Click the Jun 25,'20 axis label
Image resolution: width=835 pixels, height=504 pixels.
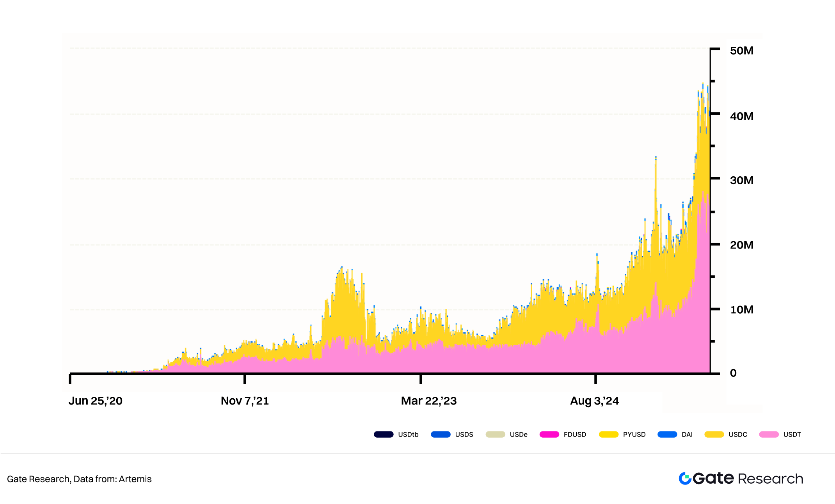(x=96, y=401)
